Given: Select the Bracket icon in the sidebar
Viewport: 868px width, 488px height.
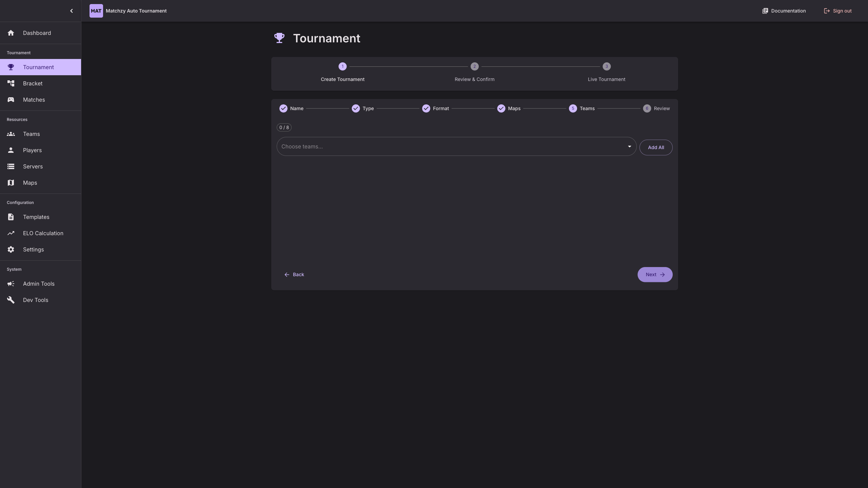Looking at the screenshot, I should point(11,83).
